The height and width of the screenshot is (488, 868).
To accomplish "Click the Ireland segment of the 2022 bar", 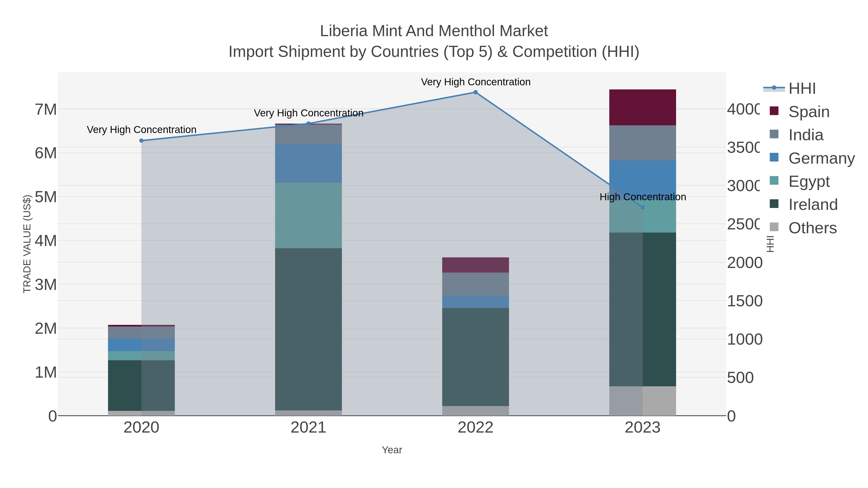I will (x=475, y=357).
